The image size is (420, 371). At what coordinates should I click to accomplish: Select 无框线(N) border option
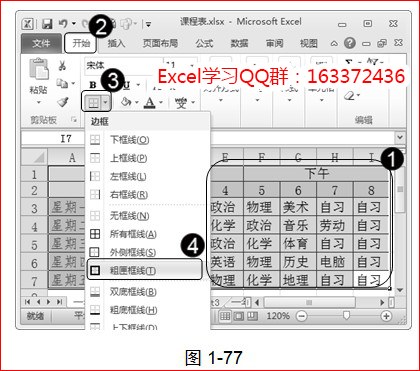[x=148, y=216]
